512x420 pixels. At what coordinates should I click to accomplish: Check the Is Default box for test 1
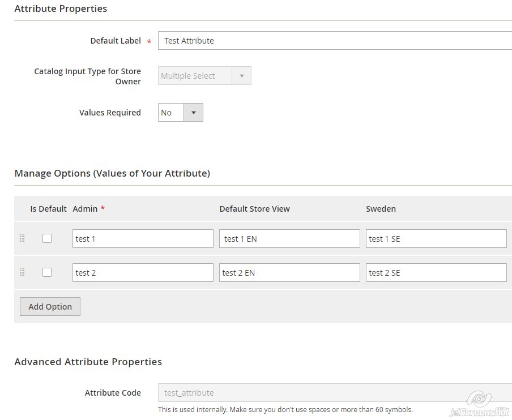pos(47,238)
